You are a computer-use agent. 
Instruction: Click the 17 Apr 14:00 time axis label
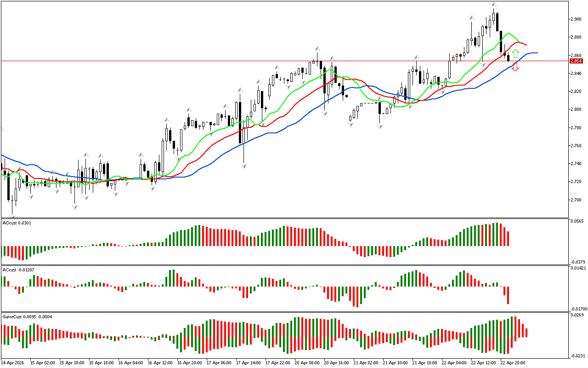(x=249, y=362)
